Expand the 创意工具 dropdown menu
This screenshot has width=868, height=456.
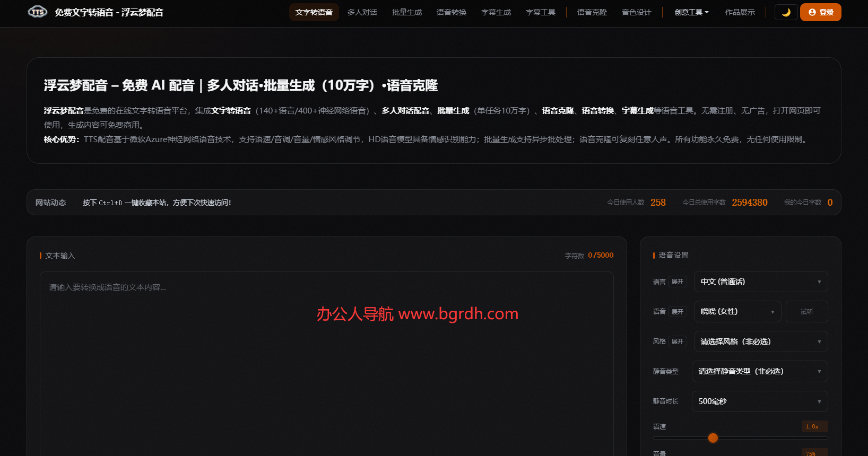691,12
